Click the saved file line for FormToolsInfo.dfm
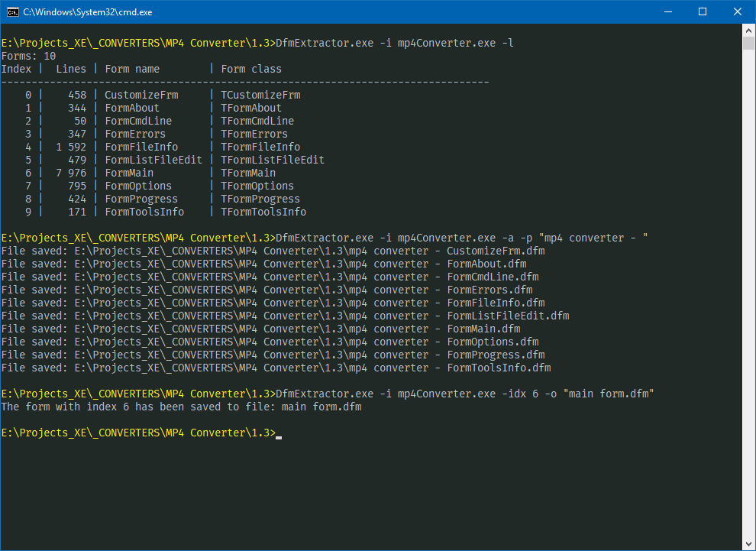Screen dimensions: 756x551 (x=276, y=368)
